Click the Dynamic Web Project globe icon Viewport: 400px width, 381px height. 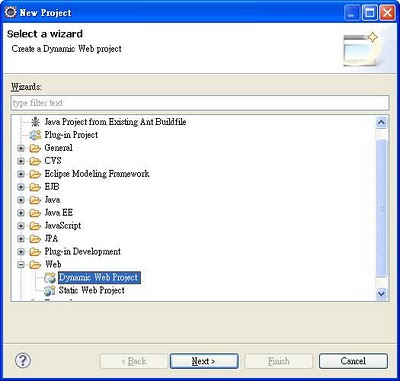[50, 278]
